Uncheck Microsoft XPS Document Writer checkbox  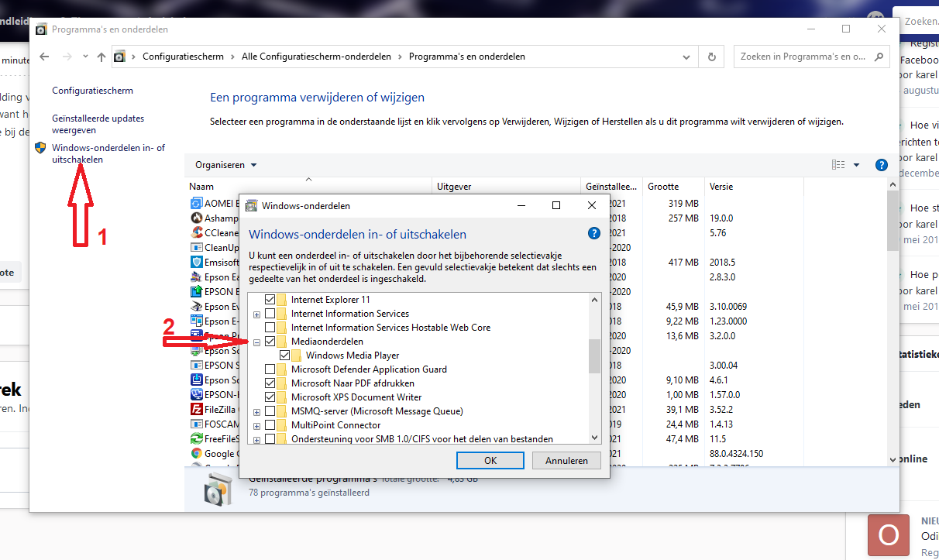pos(270,397)
